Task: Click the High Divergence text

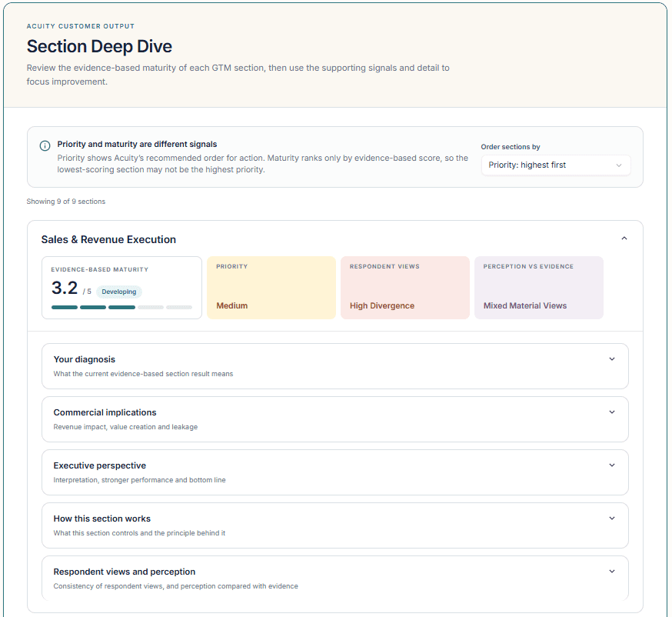Action: point(382,305)
